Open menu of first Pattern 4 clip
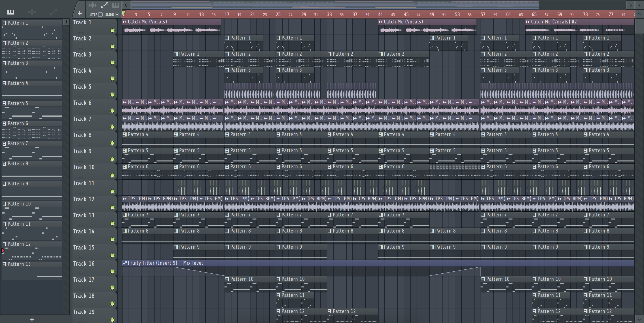 coord(125,134)
